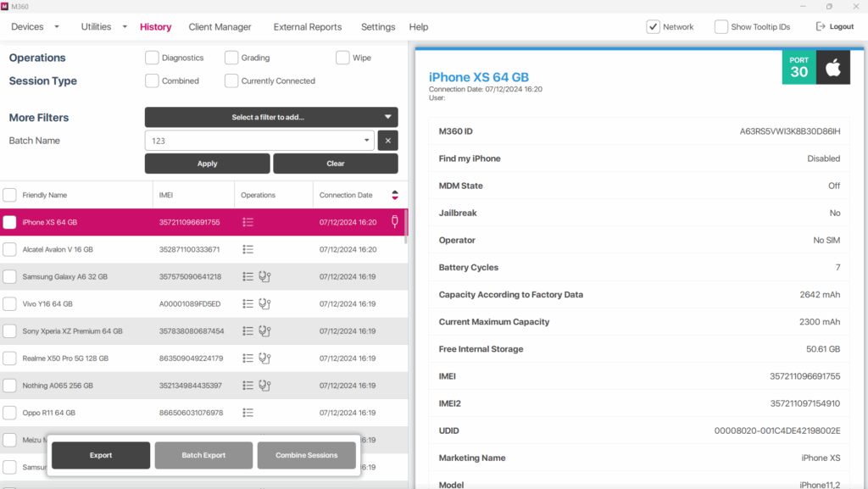Check the Currently Connected box
The image size is (868, 489).
click(231, 81)
